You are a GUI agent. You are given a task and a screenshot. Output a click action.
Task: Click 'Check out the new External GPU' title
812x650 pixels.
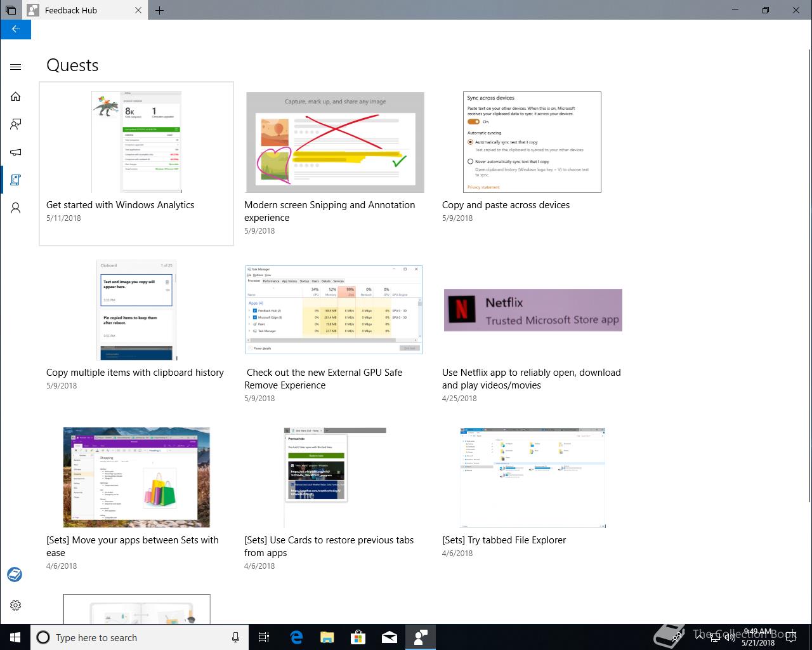[324, 379]
